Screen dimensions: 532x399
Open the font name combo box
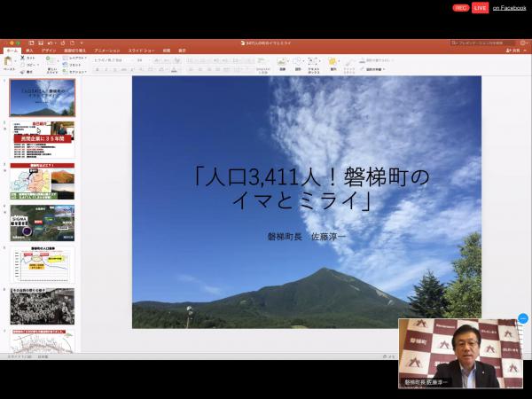click(x=113, y=60)
